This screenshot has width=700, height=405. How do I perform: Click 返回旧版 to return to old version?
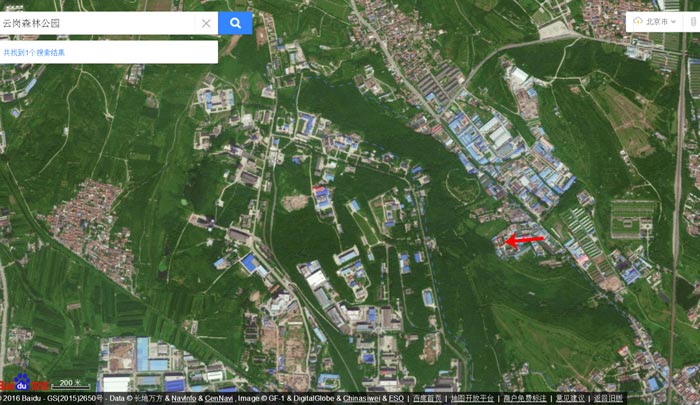click(609, 398)
